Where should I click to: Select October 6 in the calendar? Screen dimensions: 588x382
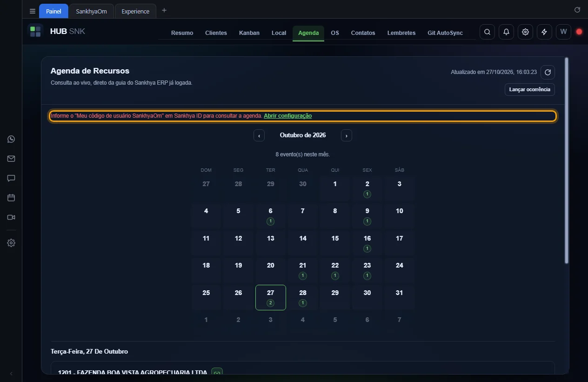tap(271, 216)
